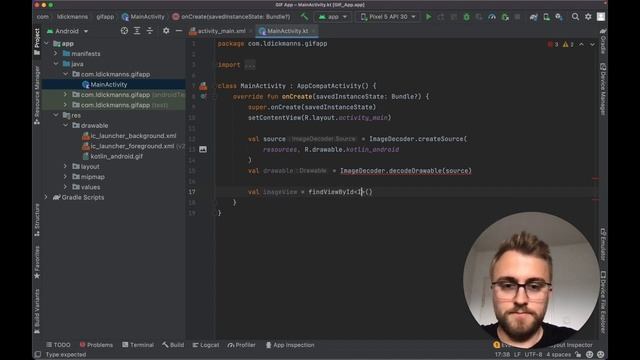Go to previous highlighted error arrow
Viewport: 640px width, 360px height.
(x=581, y=44)
